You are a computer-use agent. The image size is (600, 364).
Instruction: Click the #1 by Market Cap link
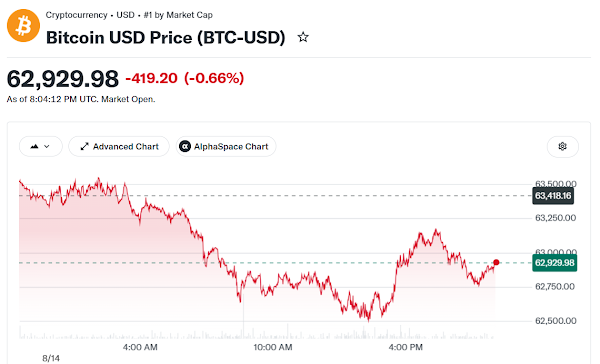178,15
